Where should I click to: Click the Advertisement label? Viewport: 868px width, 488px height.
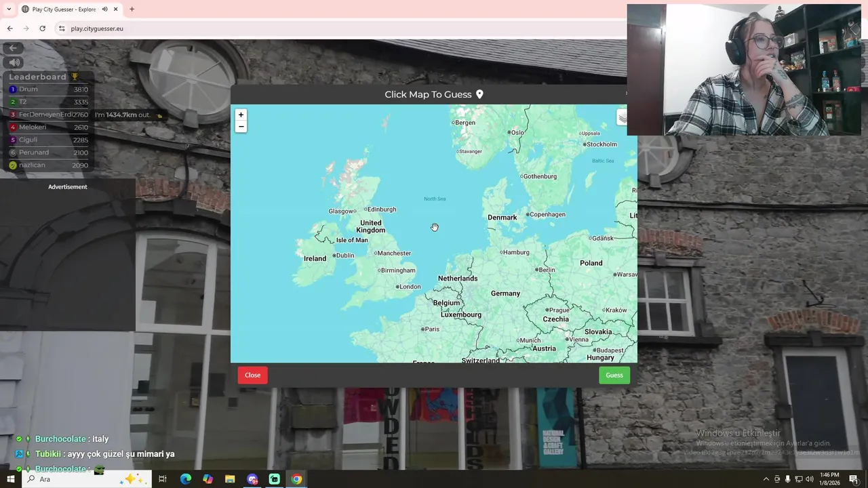68,187
